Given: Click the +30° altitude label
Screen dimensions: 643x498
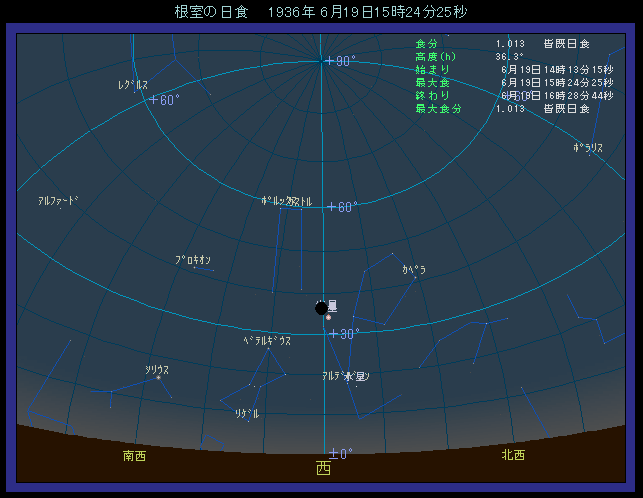Looking at the screenshot, I should click(x=344, y=333).
